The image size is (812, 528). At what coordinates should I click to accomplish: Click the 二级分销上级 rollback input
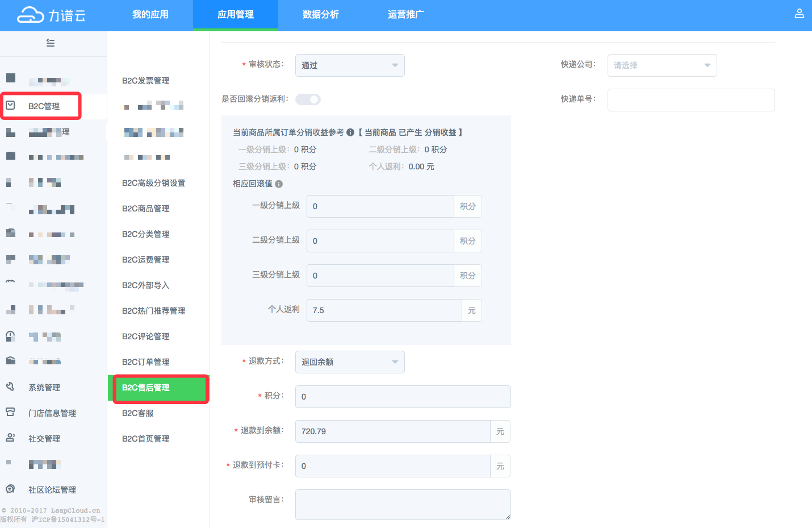point(380,241)
